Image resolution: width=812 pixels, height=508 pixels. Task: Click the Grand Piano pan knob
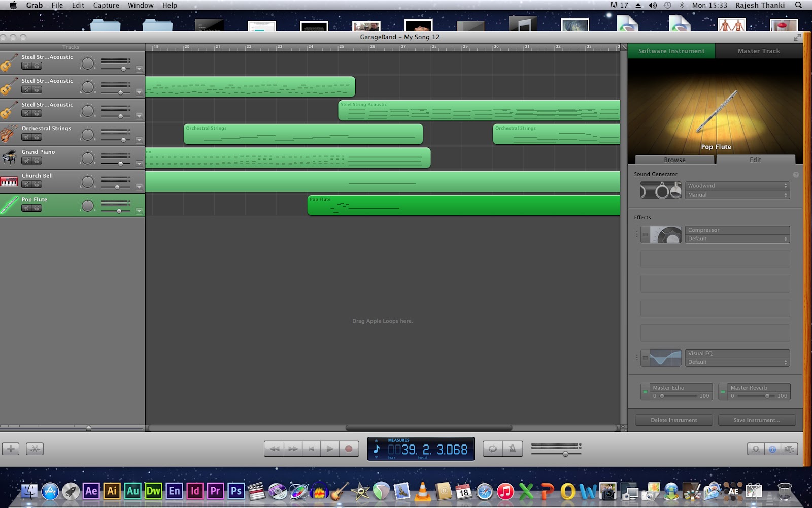click(88, 158)
